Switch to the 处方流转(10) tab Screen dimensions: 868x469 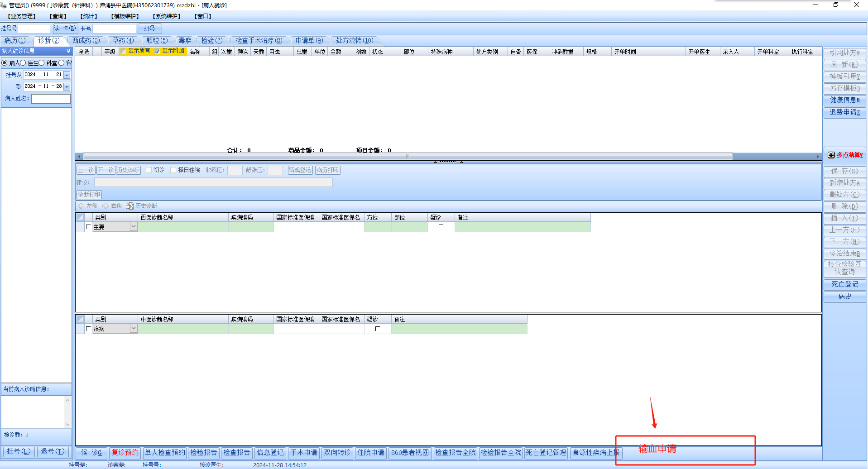click(355, 41)
